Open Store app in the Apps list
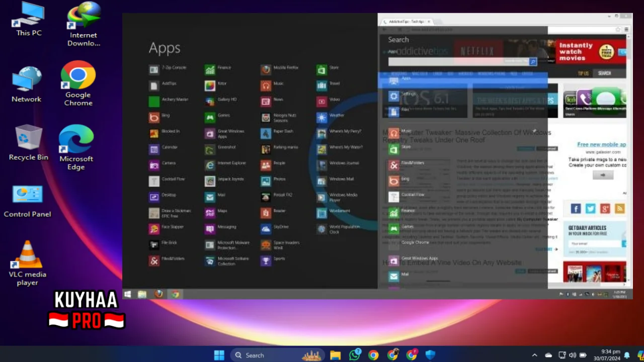644x362 pixels. 328,68
